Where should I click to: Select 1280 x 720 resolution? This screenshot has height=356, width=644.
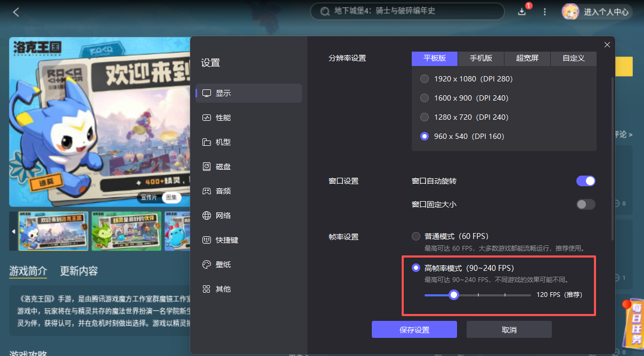pos(464,117)
